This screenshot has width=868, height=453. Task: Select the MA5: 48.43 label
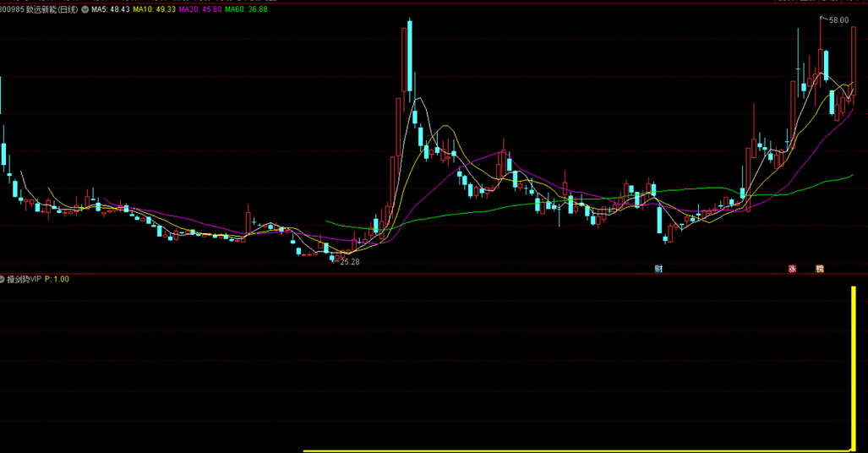click(110, 9)
